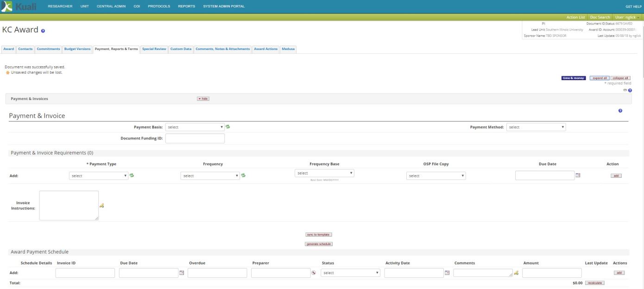
Task: Click the Preparer lookup magnifier icon
Action: click(314, 273)
